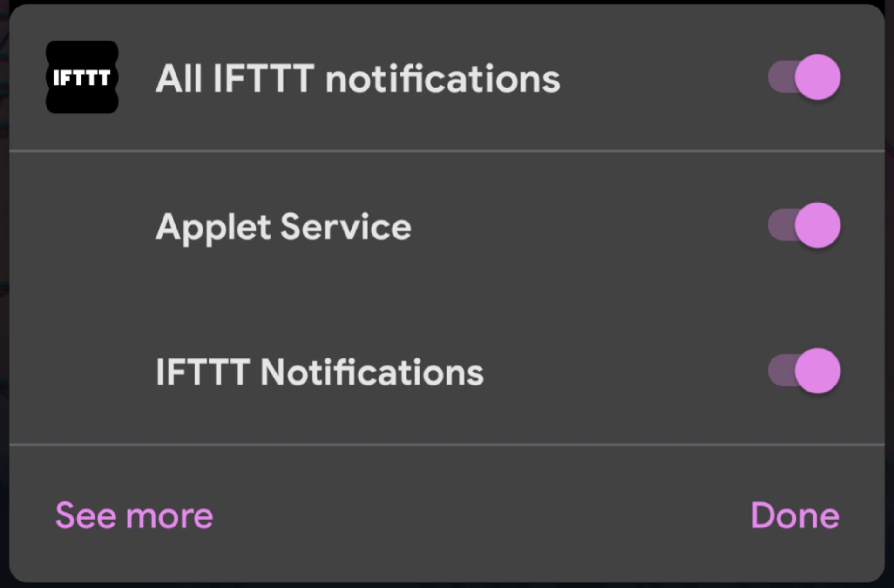Open more notification settings via See more
This screenshot has height=588, width=894.
[x=134, y=515]
